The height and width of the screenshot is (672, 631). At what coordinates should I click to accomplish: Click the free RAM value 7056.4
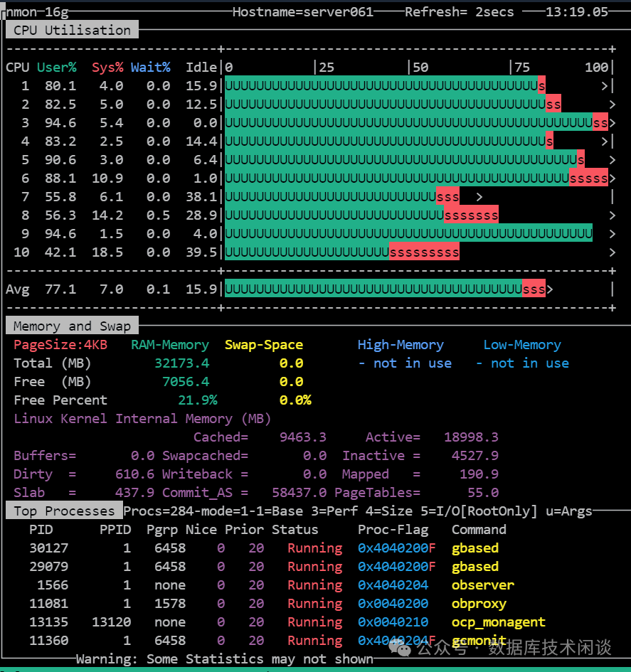click(186, 381)
